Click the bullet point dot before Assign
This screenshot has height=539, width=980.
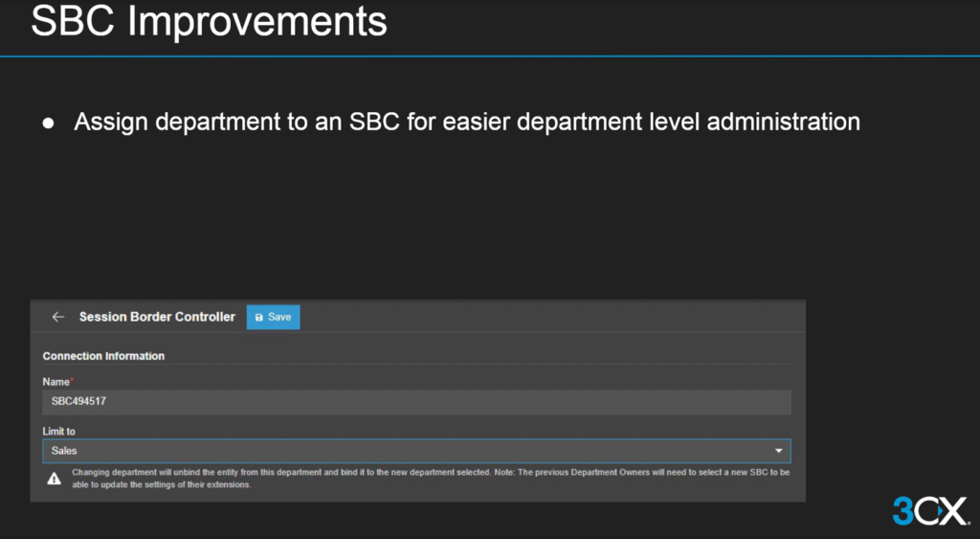pyautogui.click(x=48, y=124)
